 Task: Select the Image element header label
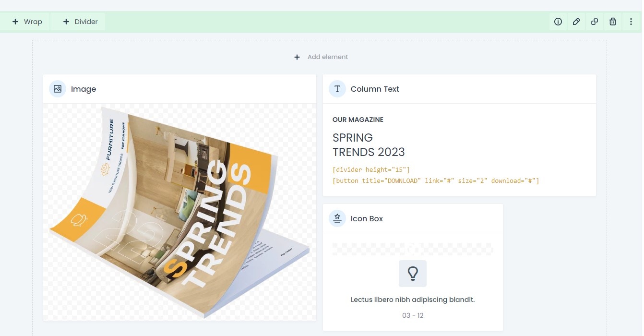83,89
